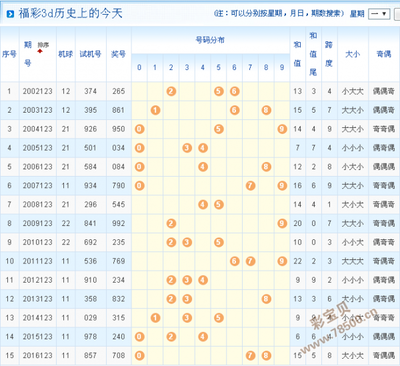Click trial number 841
Image resolution: width=400 pixels, height=366 pixels.
(90, 223)
